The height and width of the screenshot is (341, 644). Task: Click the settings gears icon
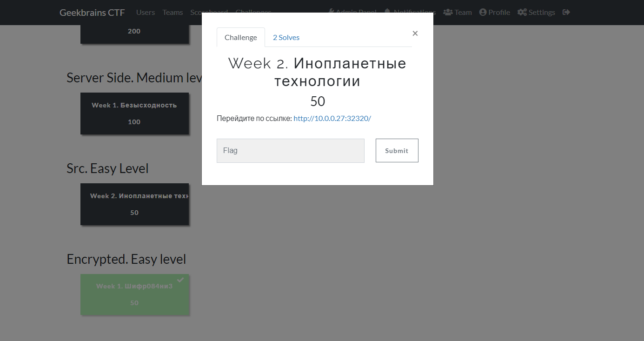pos(522,13)
